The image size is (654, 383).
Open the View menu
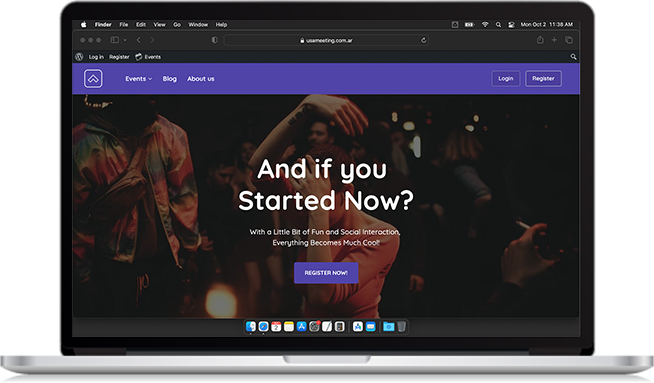tap(159, 25)
